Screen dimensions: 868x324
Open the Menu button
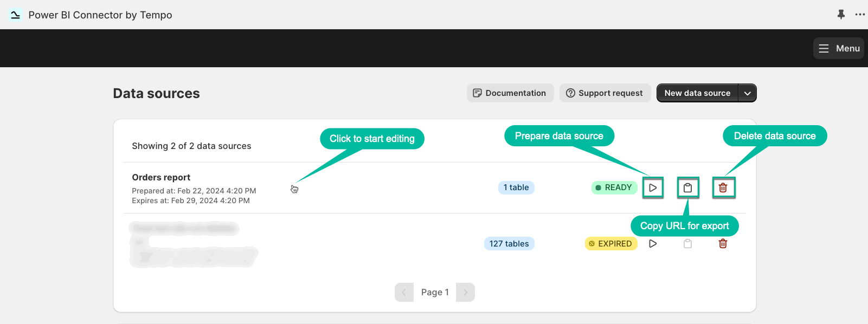(839, 48)
